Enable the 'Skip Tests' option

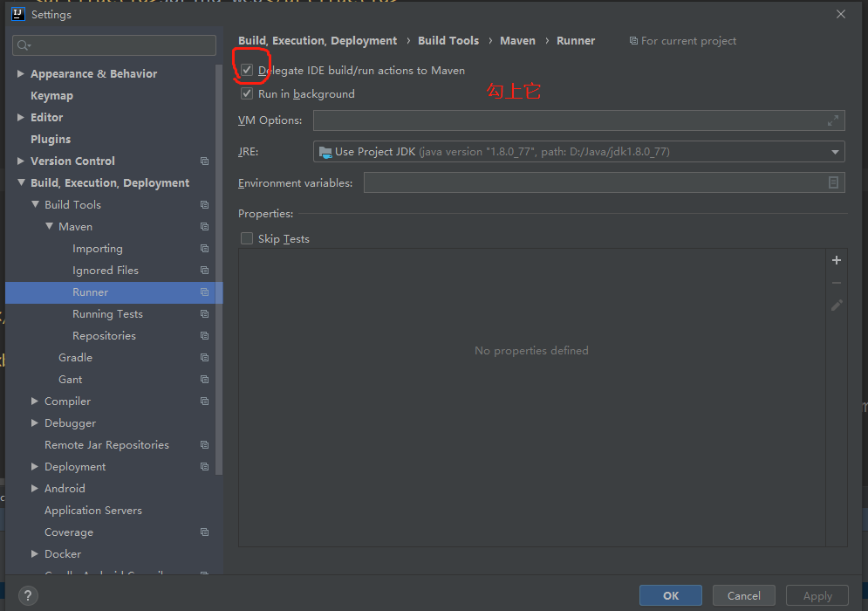(246, 238)
